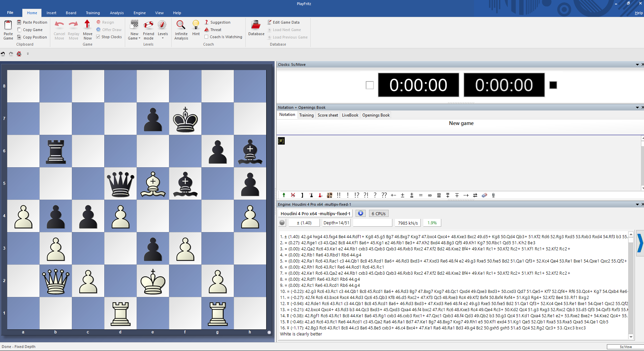Click the blue engine go button

pyautogui.click(x=361, y=213)
